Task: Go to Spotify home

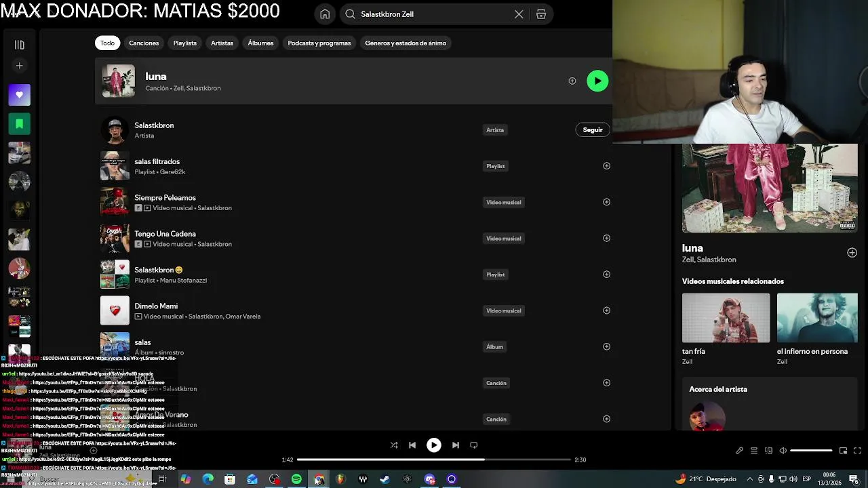Action: (x=325, y=14)
